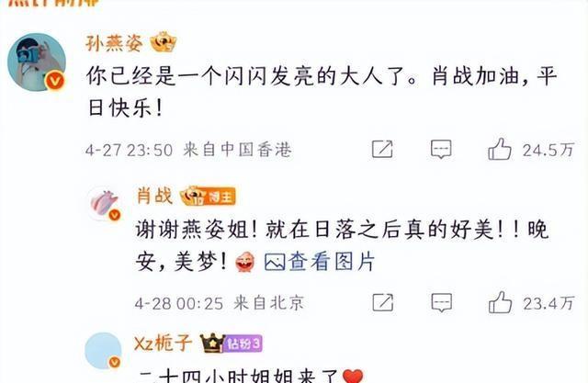Open 肖战's profile avatar
This screenshot has height=383, width=588.
[x=104, y=204]
